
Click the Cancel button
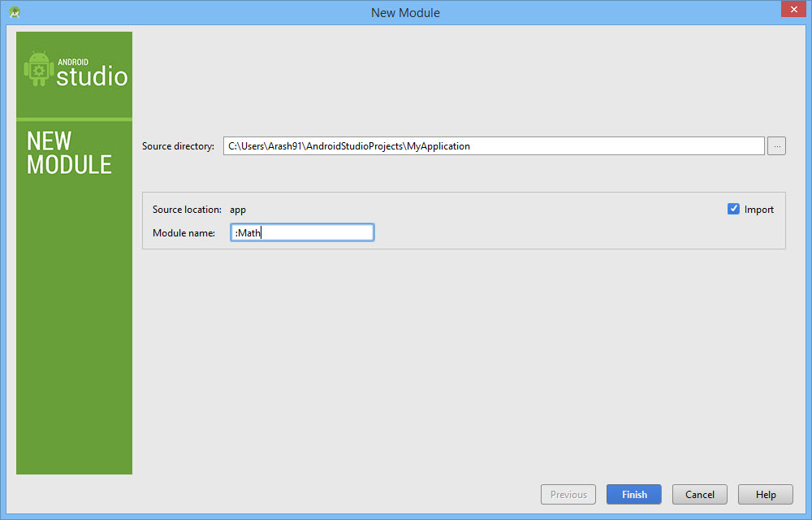[x=700, y=494]
